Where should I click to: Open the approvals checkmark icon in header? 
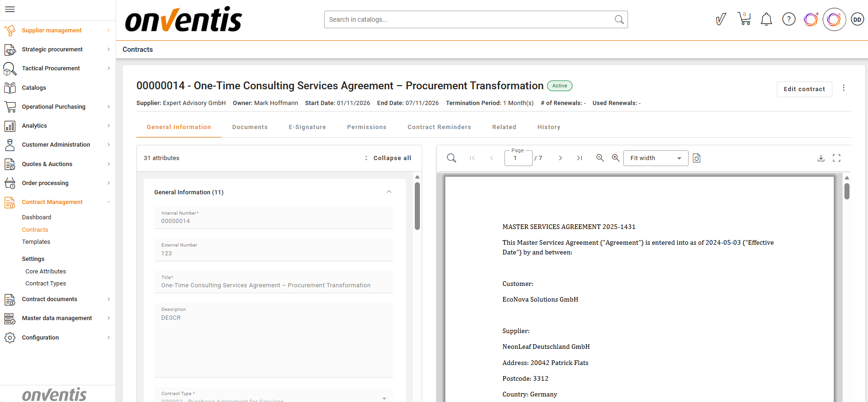click(721, 19)
